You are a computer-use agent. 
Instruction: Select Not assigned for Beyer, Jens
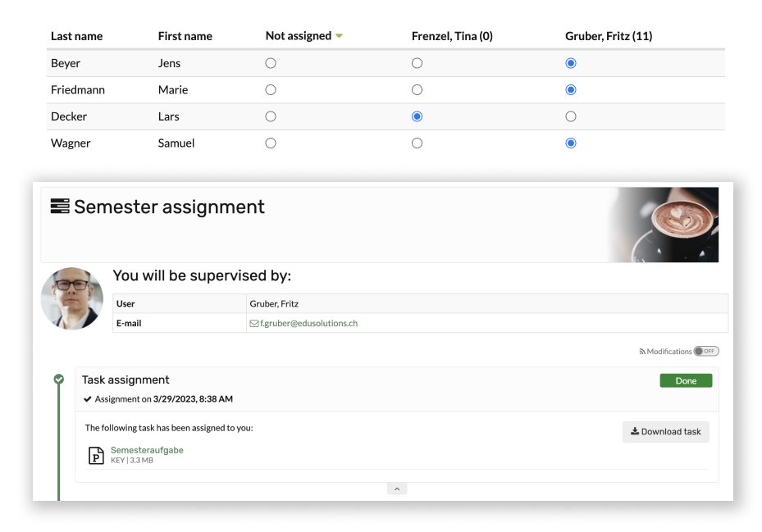coord(271,63)
